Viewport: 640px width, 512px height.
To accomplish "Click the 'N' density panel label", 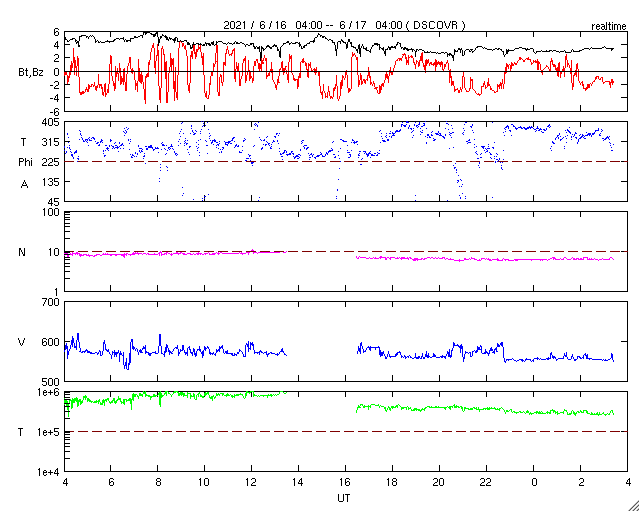I will tap(22, 252).
